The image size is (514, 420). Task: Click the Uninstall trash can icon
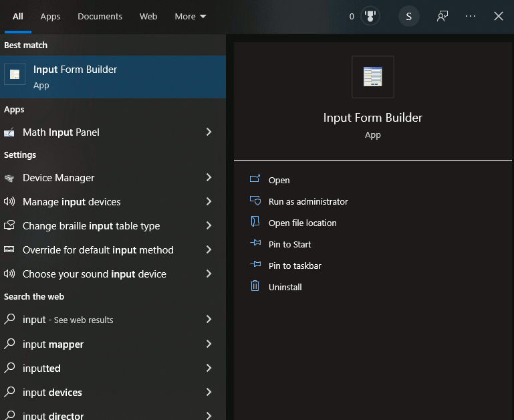point(255,286)
